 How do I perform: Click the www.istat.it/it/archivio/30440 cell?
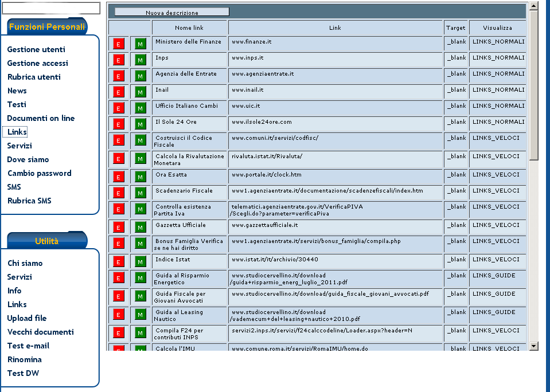tap(336, 261)
